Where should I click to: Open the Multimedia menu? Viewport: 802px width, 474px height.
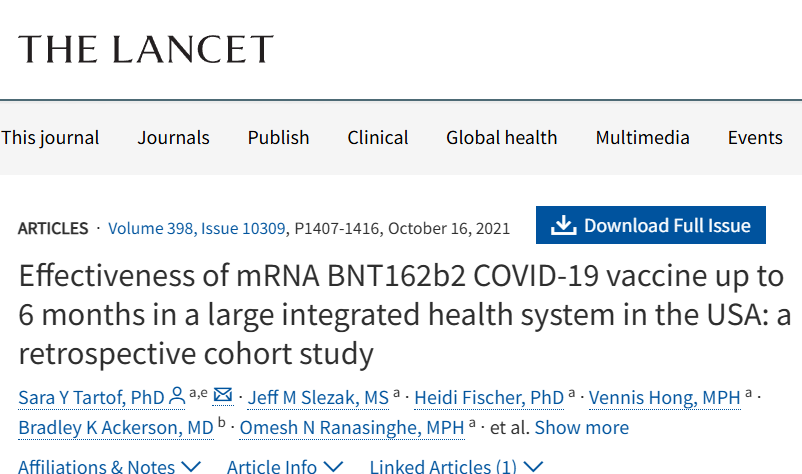point(642,138)
